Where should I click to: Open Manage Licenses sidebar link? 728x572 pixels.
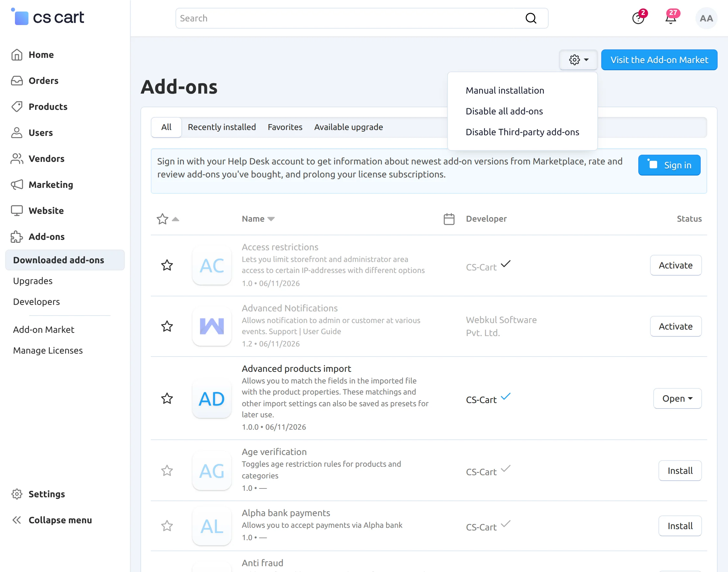point(48,351)
